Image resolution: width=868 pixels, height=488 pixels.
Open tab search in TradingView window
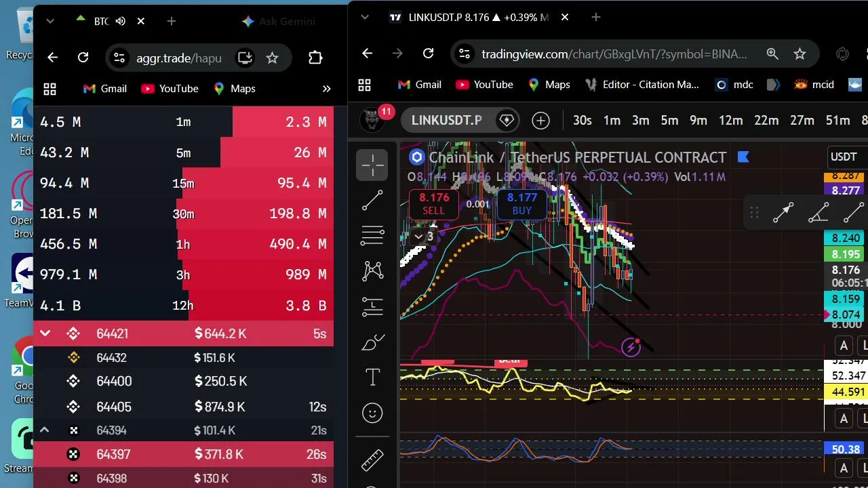pos(365,17)
